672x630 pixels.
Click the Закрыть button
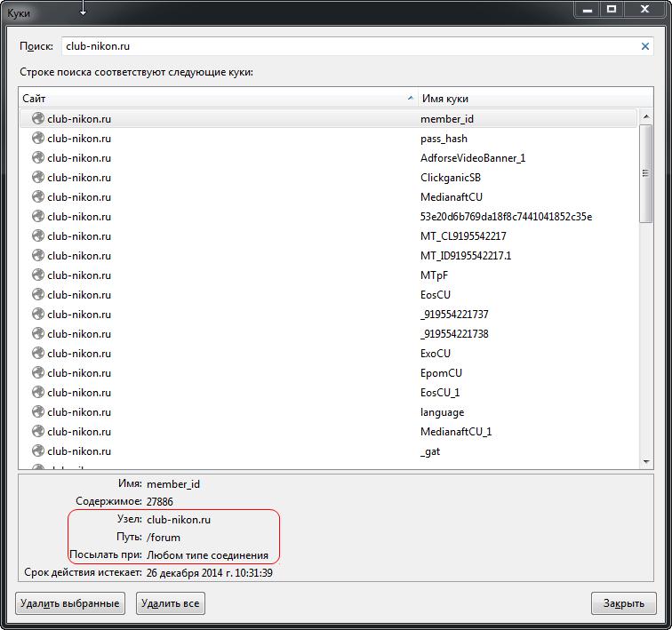pyautogui.click(x=624, y=603)
